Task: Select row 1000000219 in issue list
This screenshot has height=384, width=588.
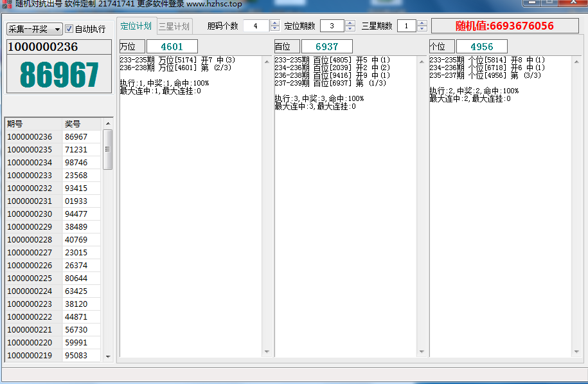Action: (53, 355)
